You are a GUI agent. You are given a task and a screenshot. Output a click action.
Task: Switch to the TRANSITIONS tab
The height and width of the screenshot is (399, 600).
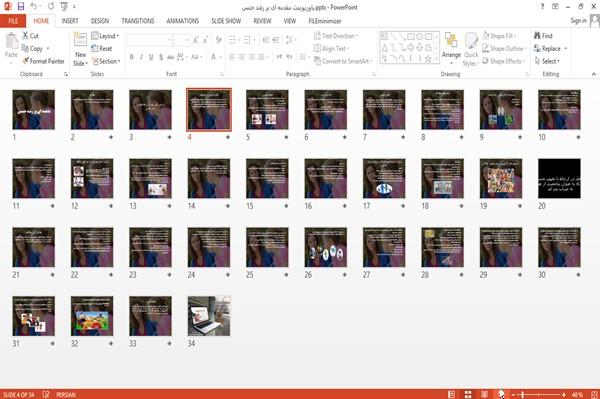138,21
